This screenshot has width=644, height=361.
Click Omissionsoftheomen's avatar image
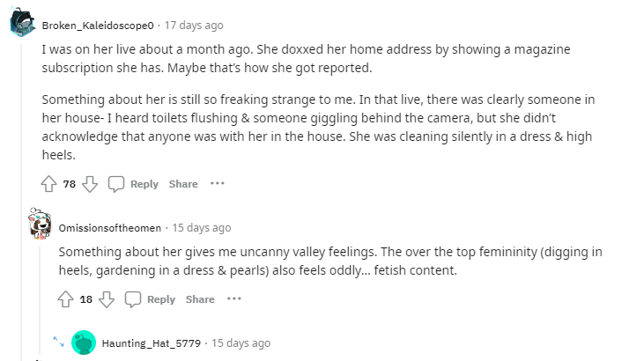pyautogui.click(x=40, y=225)
